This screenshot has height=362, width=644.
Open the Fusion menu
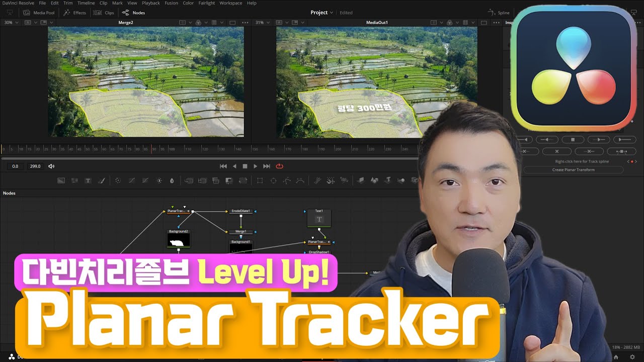pyautogui.click(x=171, y=3)
